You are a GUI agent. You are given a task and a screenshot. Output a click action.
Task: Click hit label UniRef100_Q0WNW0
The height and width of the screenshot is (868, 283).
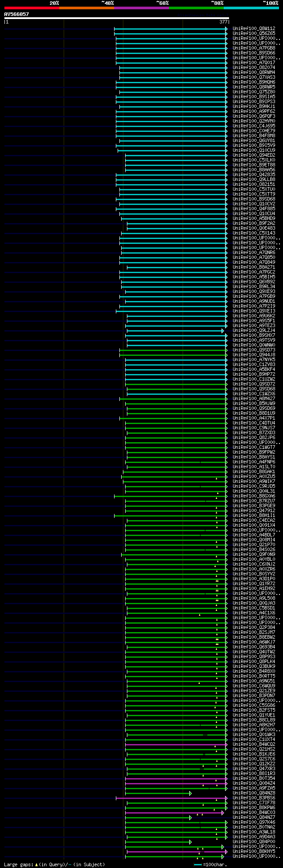254,345
